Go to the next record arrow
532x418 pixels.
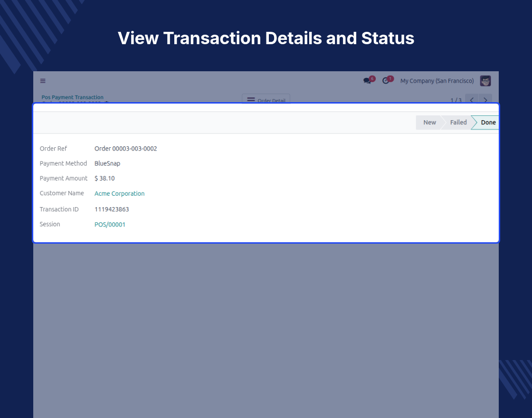click(x=485, y=99)
